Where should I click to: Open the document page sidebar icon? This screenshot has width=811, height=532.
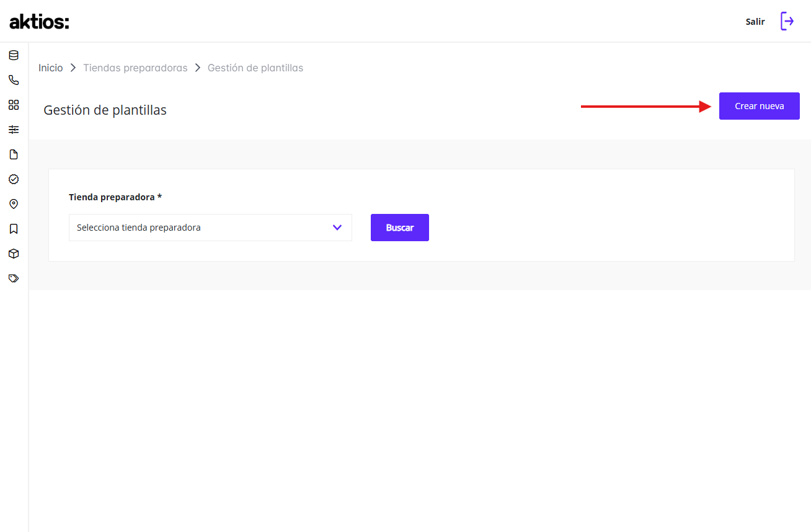click(14, 154)
